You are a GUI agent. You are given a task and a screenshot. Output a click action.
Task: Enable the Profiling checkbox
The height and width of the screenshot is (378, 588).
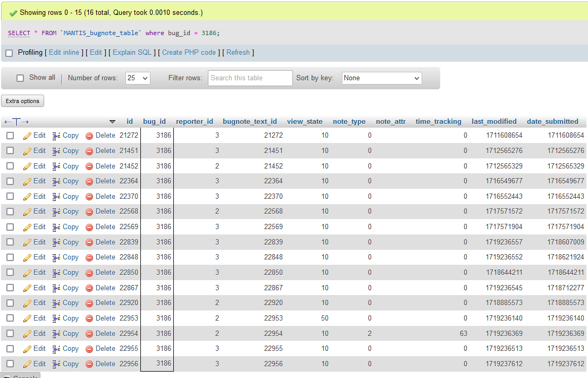tap(9, 53)
